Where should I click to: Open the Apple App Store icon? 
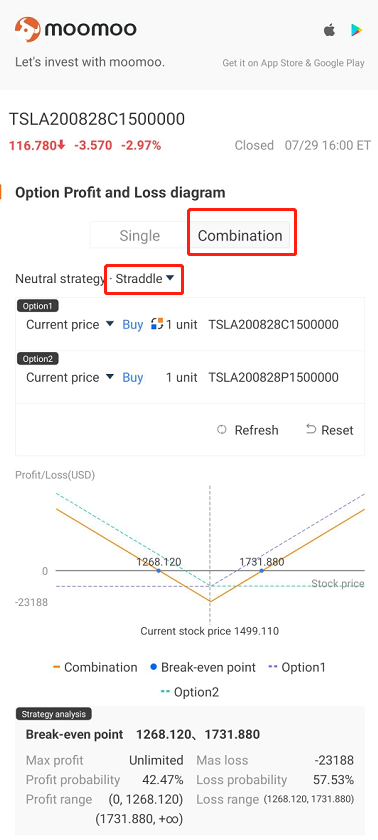329,30
